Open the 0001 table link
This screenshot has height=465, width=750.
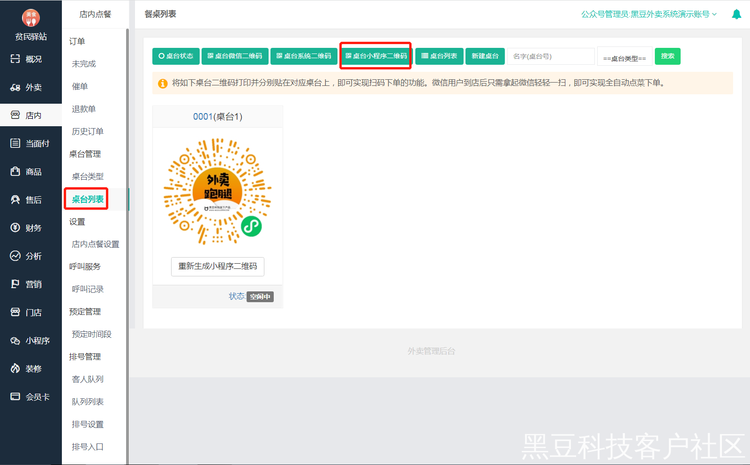(202, 117)
